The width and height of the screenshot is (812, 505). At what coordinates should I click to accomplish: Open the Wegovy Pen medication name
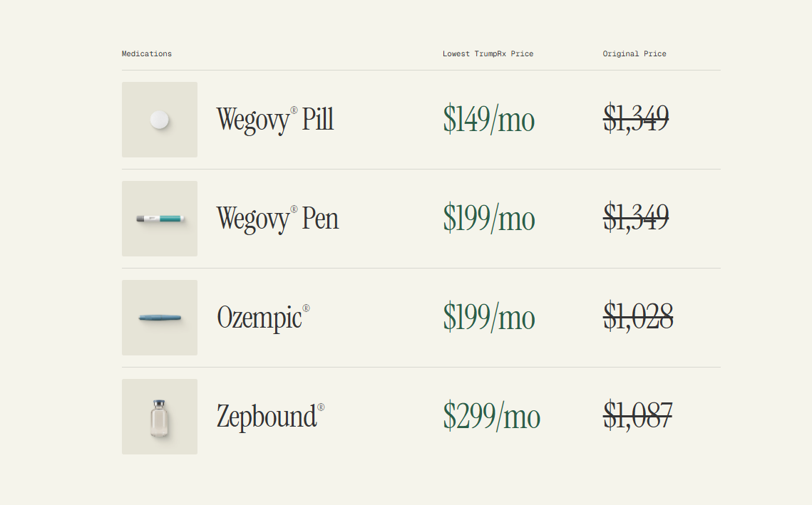pos(277,219)
